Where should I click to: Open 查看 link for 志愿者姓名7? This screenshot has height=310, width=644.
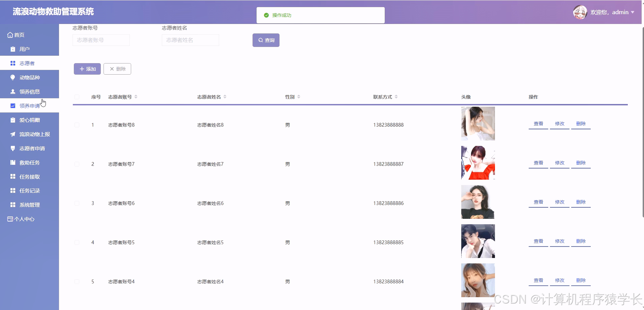pos(538,162)
